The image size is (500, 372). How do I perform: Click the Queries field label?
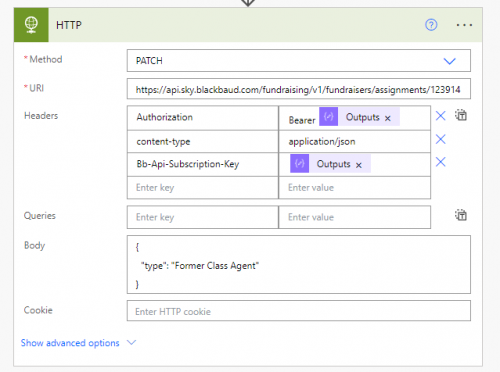click(40, 216)
